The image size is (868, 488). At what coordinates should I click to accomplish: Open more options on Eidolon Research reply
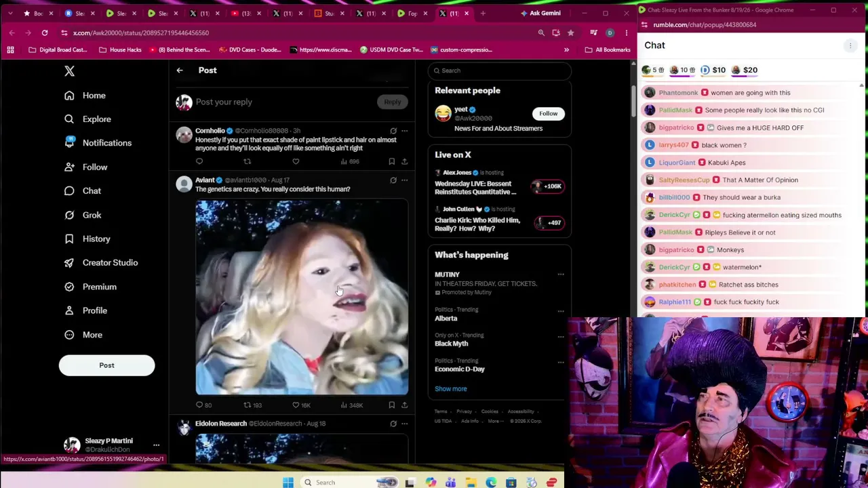click(405, 424)
